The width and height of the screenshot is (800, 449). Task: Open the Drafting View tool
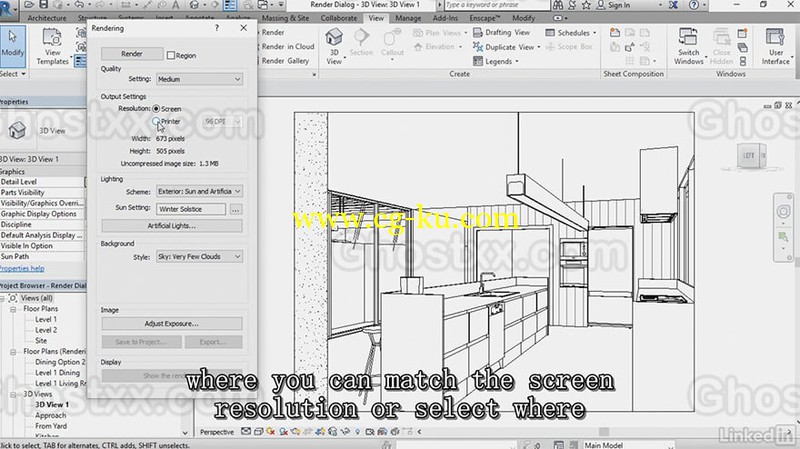(x=502, y=33)
